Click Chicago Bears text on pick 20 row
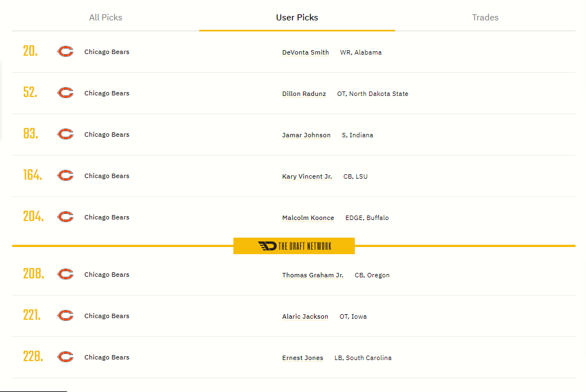Viewport: 586px width, 392px height. click(x=107, y=52)
